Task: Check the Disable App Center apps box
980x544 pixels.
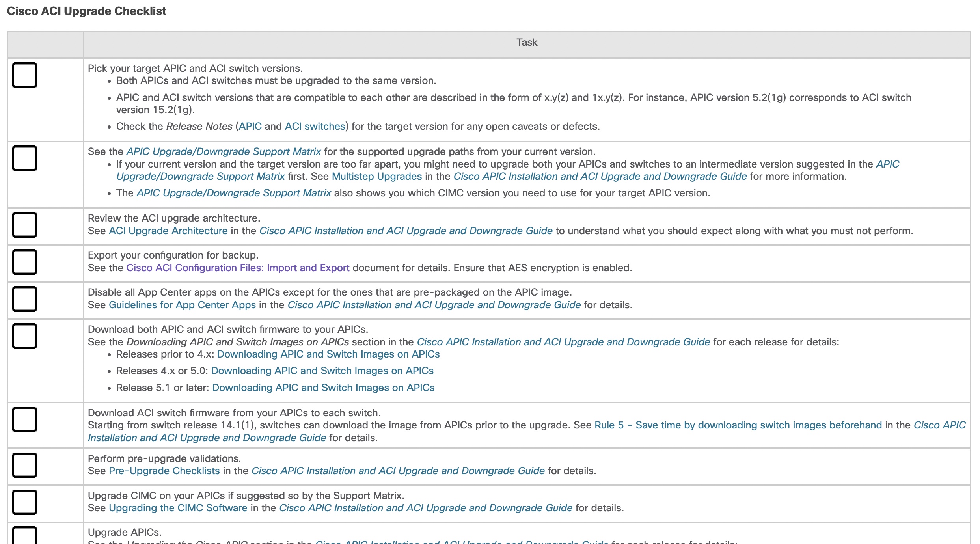Action: pos(24,299)
